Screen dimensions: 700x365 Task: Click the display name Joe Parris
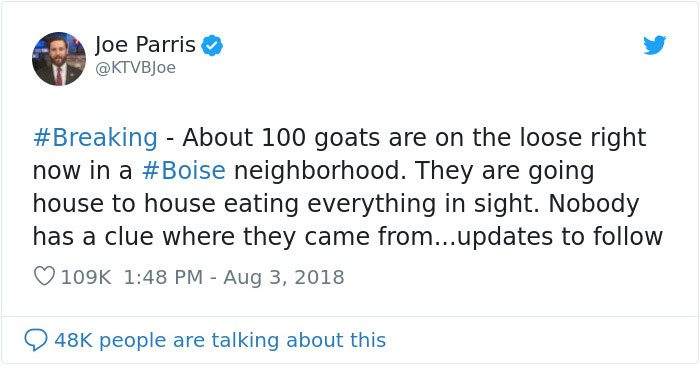pos(146,45)
